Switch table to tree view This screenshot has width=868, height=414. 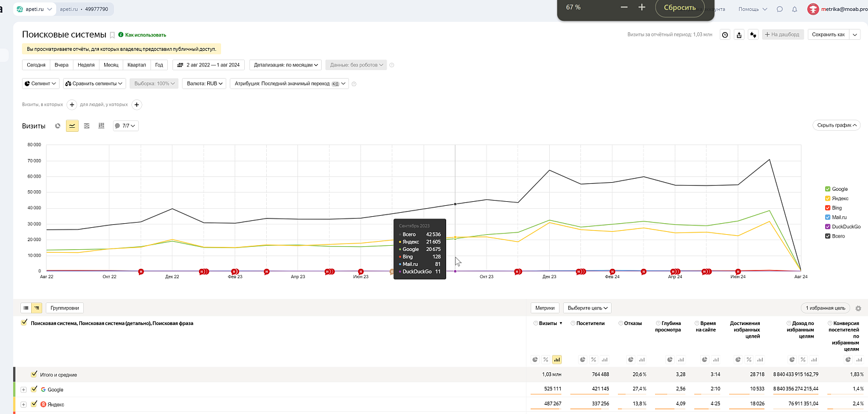pyautogui.click(x=36, y=308)
